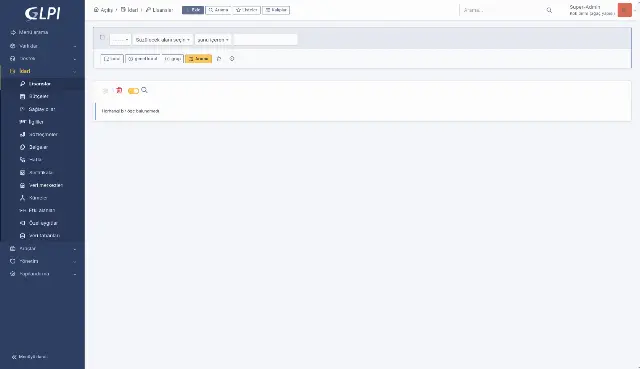Click the red user avatar
640x369 pixels.
[624, 10]
